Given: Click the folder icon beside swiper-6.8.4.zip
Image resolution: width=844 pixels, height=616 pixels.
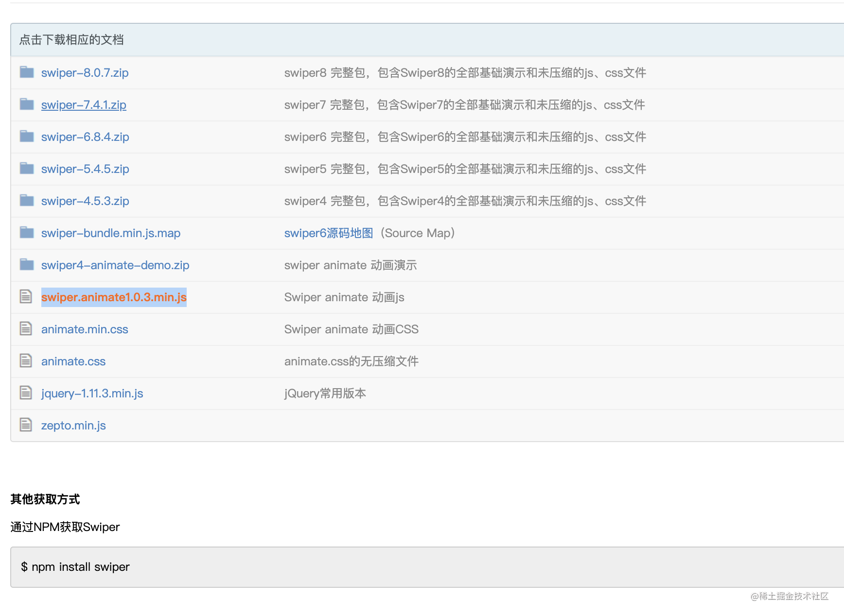Looking at the screenshot, I should click(26, 136).
